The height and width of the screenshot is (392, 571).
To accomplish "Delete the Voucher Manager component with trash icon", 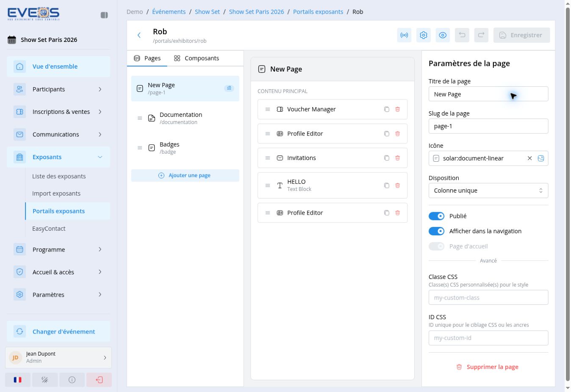I will pyautogui.click(x=397, y=109).
